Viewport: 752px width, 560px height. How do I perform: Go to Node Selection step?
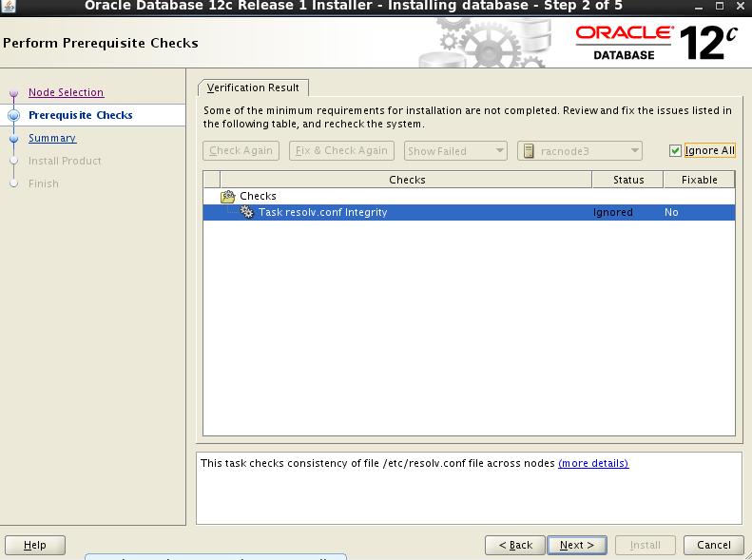(67, 92)
